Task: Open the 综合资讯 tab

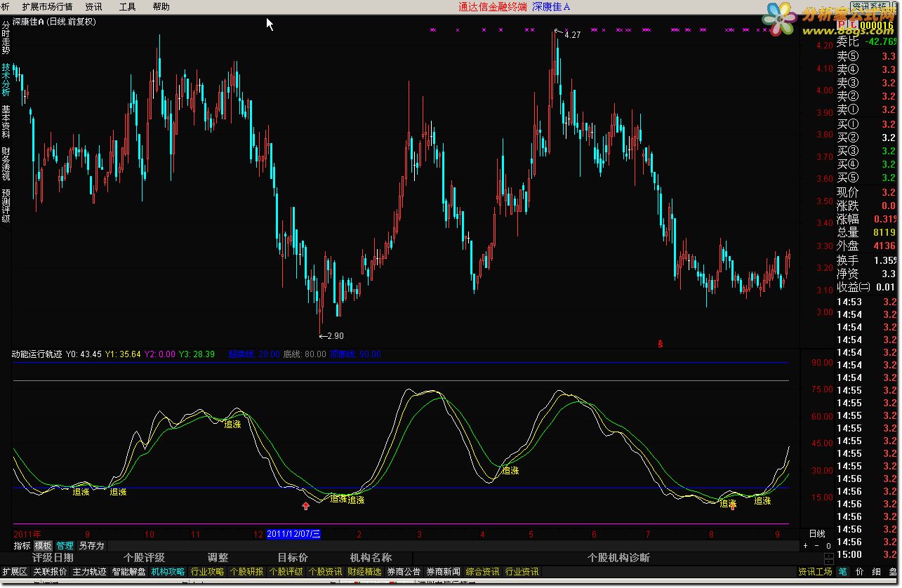Action: 482,572
